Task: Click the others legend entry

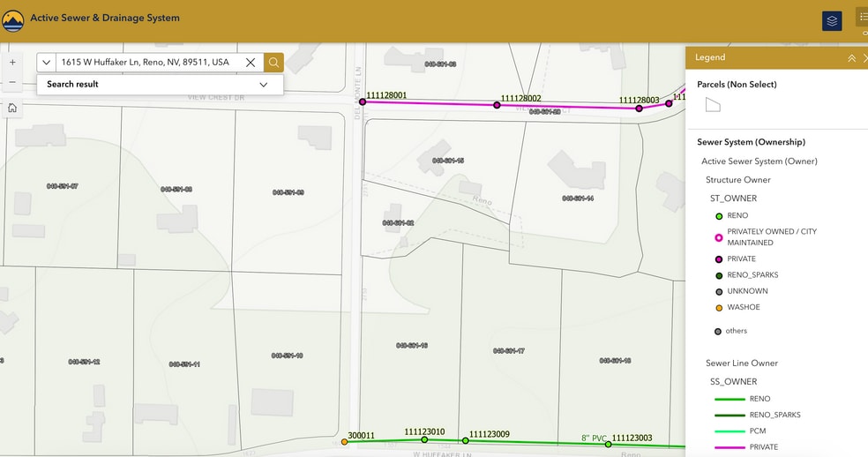Action: (x=736, y=331)
